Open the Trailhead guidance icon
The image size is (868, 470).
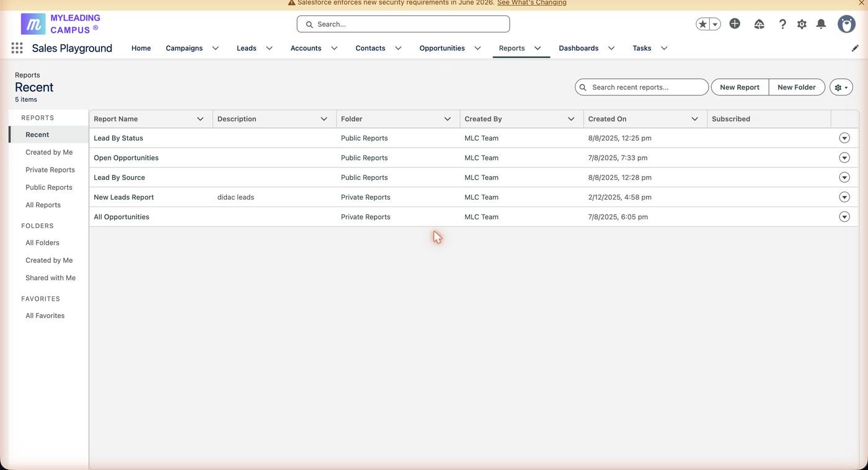coord(759,24)
